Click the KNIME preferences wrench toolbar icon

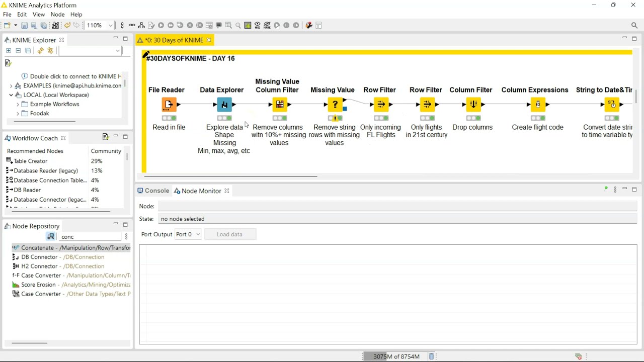point(309,25)
